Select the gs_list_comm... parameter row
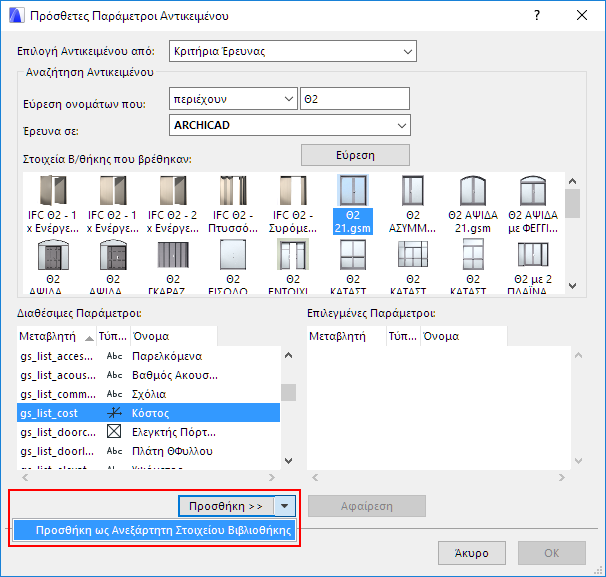606x577 pixels. 148,394
